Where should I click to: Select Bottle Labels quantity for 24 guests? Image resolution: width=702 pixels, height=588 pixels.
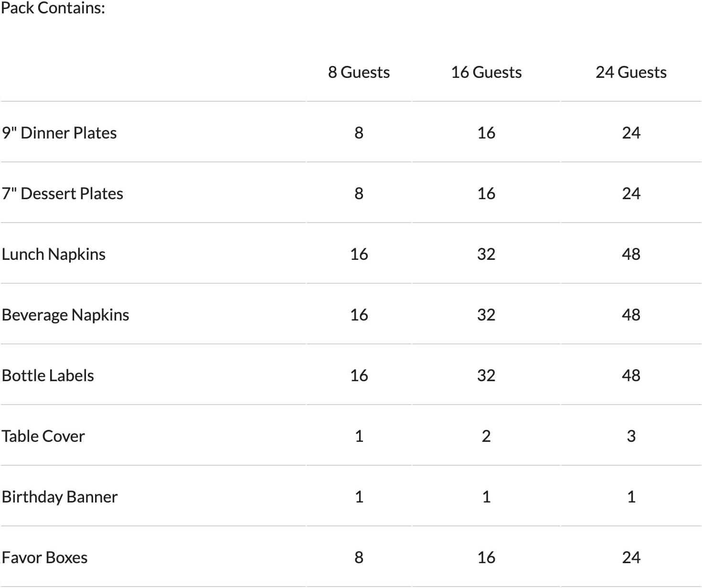(x=631, y=375)
